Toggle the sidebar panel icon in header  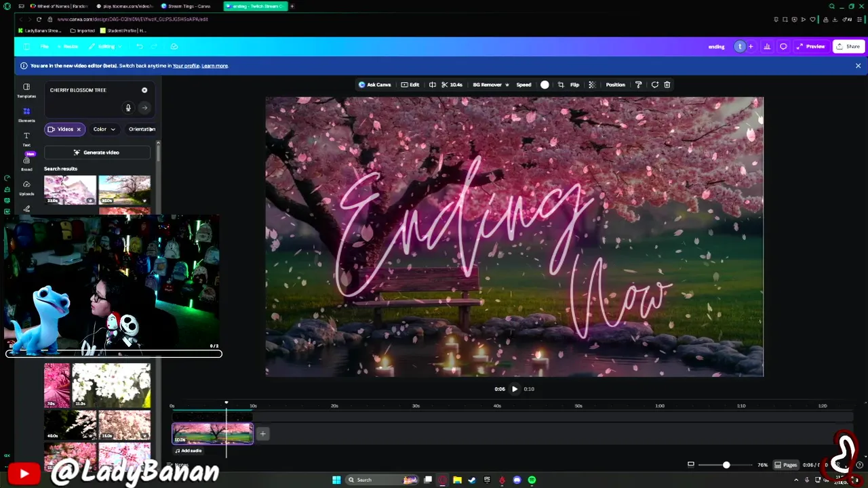point(26,47)
